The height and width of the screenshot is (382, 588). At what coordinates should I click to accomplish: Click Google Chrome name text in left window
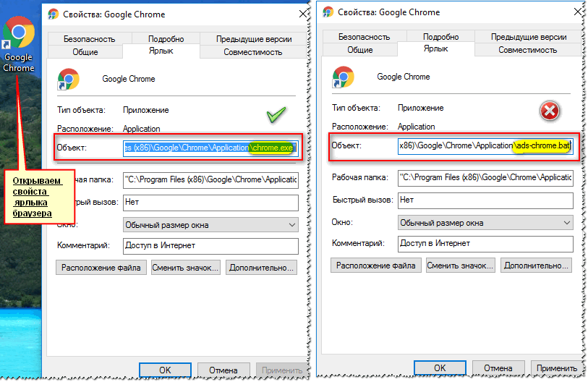tap(129, 79)
